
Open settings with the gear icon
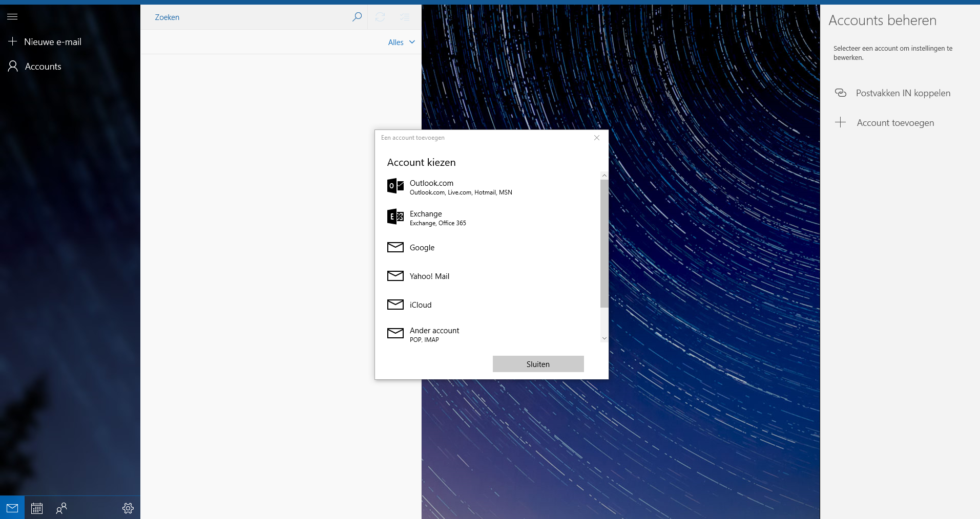(x=128, y=508)
